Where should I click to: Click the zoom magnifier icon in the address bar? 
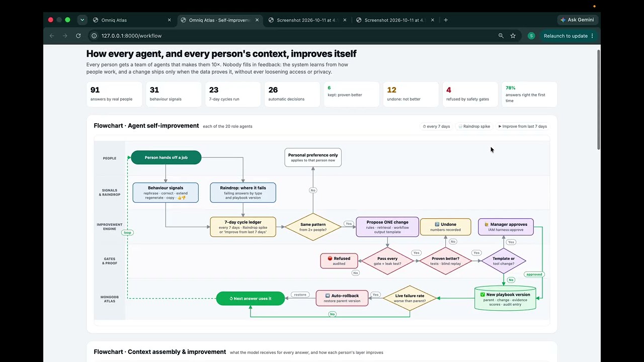coord(501,36)
